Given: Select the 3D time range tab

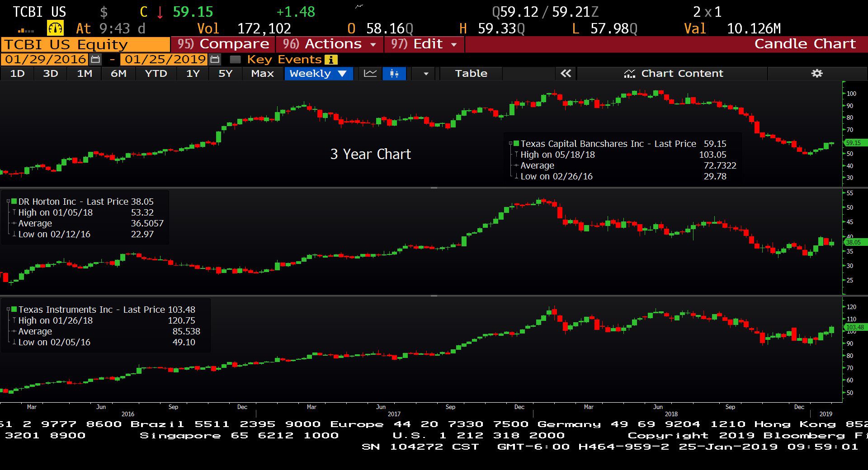Looking at the screenshot, I should point(50,73).
